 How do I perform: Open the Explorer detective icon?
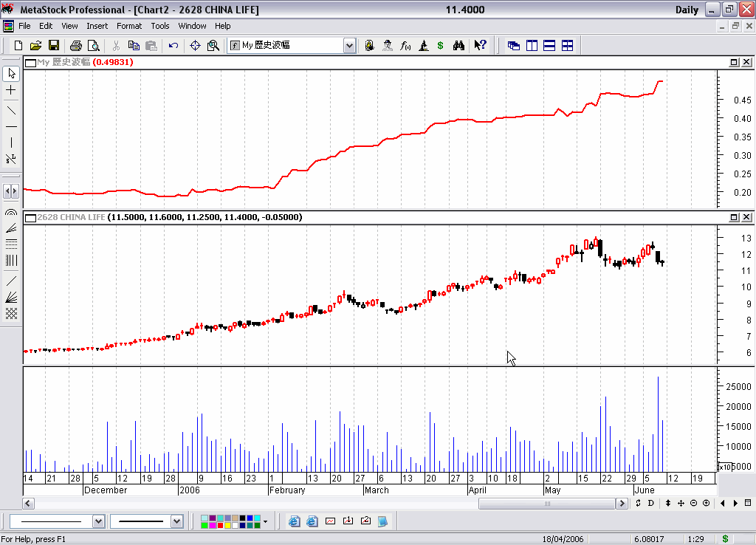tap(387, 45)
